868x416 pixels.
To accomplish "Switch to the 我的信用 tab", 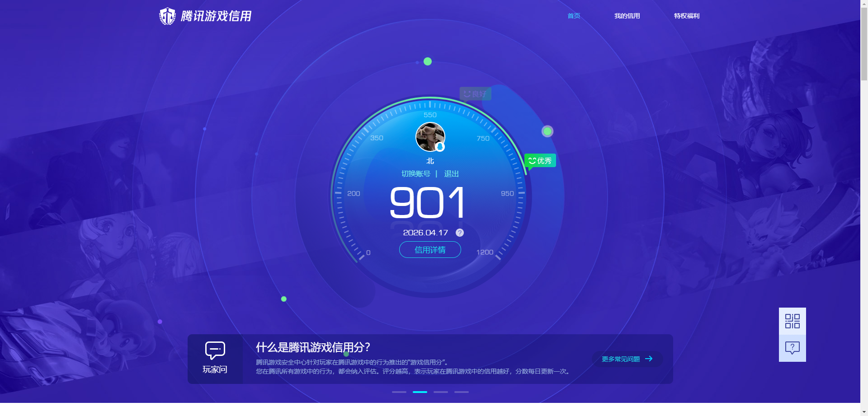I will click(x=627, y=16).
